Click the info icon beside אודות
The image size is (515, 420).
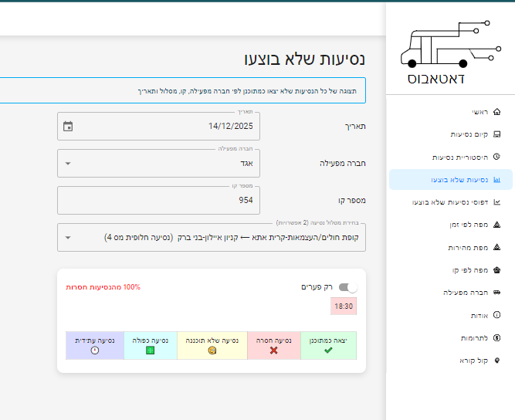496,315
